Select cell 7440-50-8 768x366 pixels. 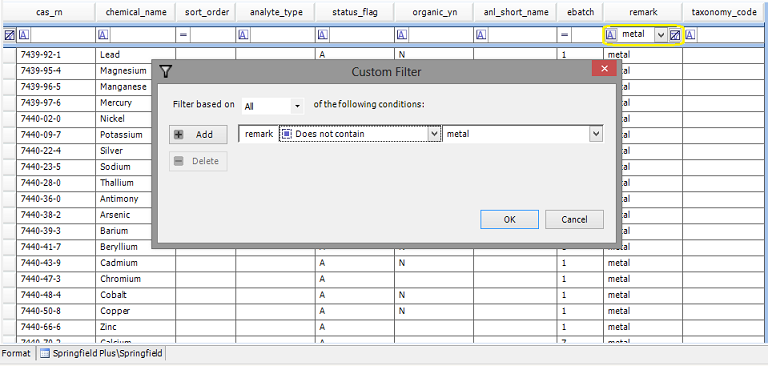point(56,311)
